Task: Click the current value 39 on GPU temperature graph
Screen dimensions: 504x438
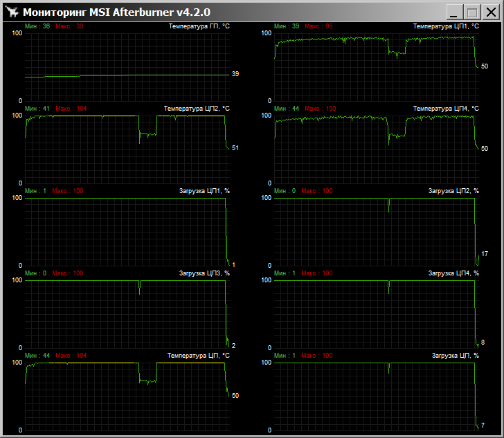Action: click(235, 74)
